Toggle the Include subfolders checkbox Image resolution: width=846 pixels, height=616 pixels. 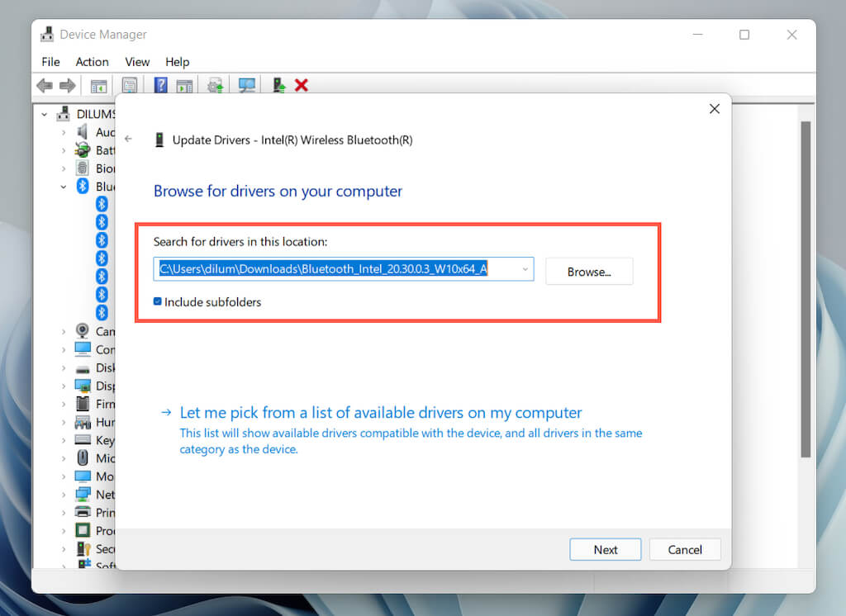pyautogui.click(x=158, y=301)
